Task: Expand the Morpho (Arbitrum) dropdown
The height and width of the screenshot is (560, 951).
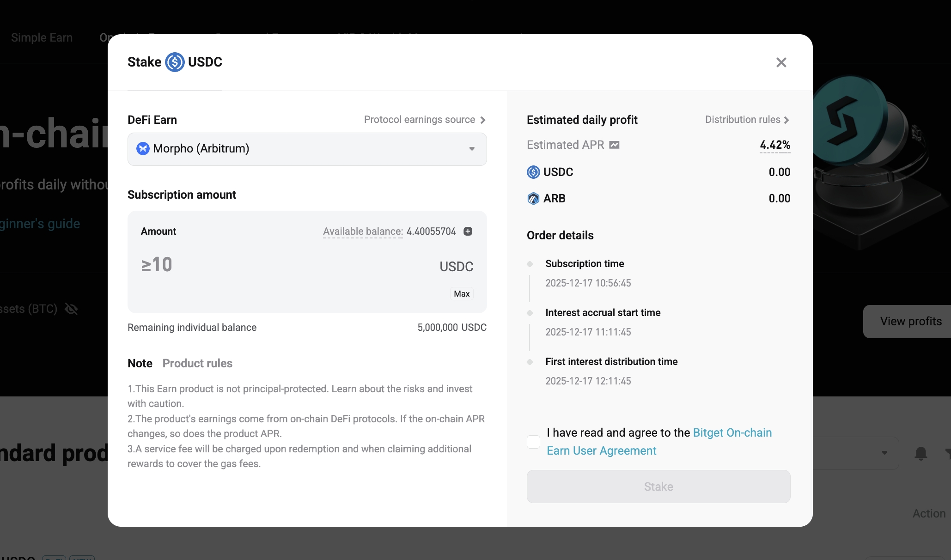Action: [472, 149]
